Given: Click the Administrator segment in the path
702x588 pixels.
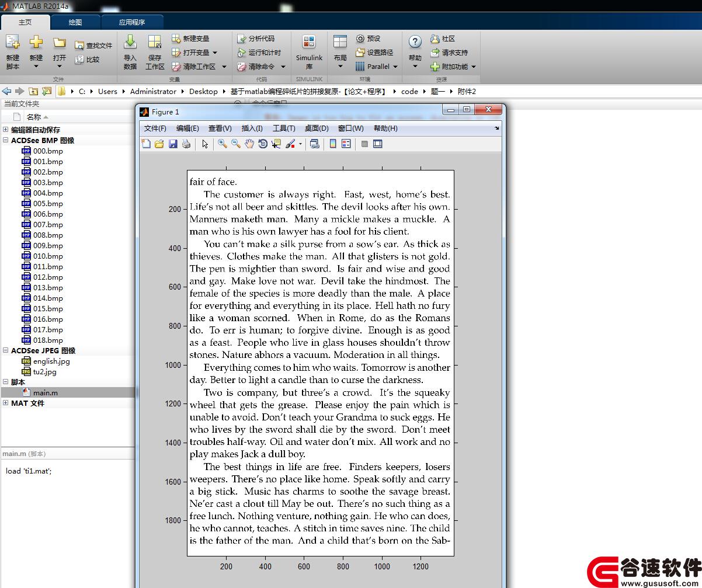Looking at the screenshot, I should pyautogui.click(x=153, y=91).
